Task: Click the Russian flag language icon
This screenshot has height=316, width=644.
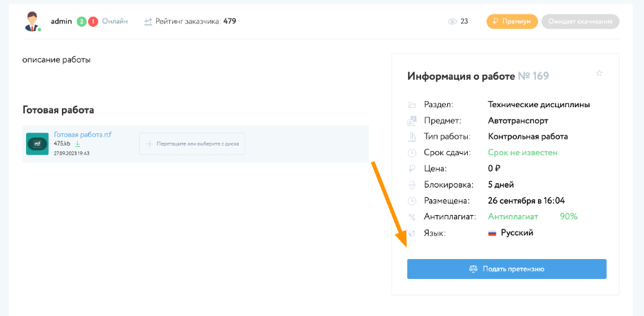Action: click(492, 233)
